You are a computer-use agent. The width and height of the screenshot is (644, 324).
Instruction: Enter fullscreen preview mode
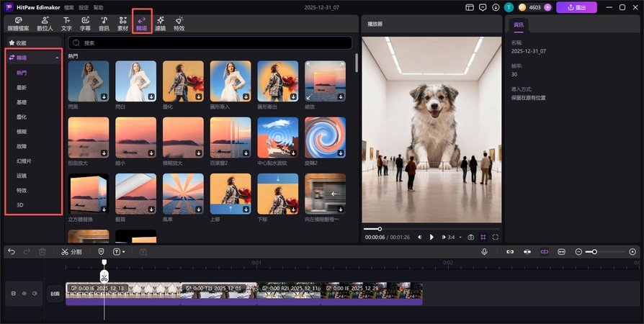coord(496,237)
